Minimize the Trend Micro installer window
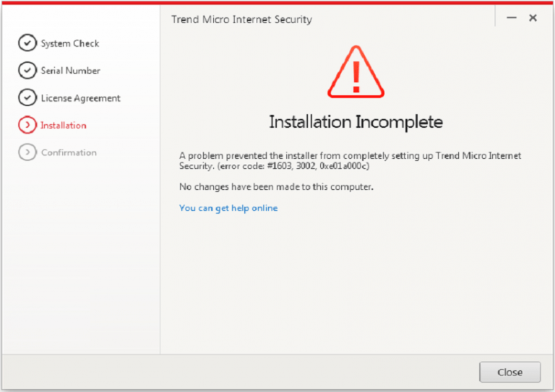Image resolution: width=555 pixels, height=392 pixels. pos(512,17)
